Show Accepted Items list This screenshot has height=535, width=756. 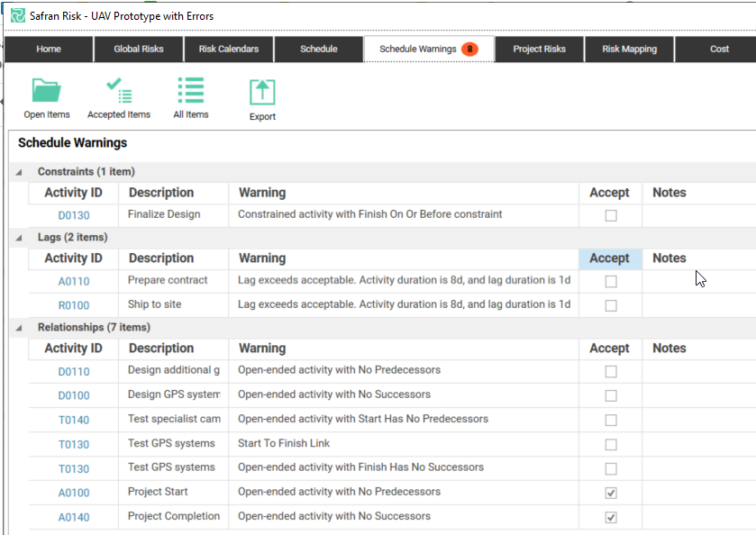coord(119,91)
